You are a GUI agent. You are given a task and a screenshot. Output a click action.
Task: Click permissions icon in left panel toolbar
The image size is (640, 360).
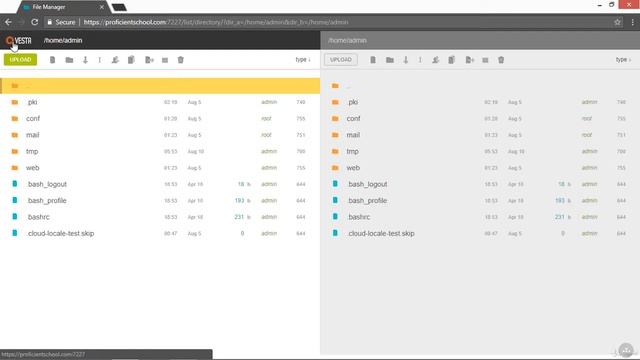click(115, 60)
